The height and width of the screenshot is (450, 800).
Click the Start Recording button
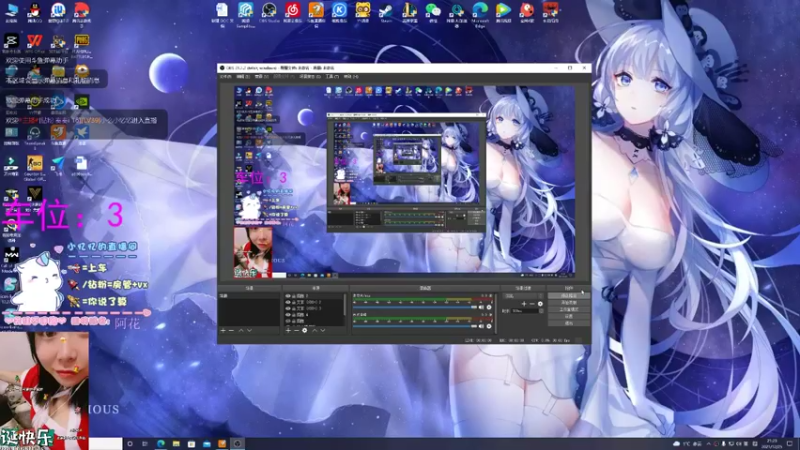(569, 302)
